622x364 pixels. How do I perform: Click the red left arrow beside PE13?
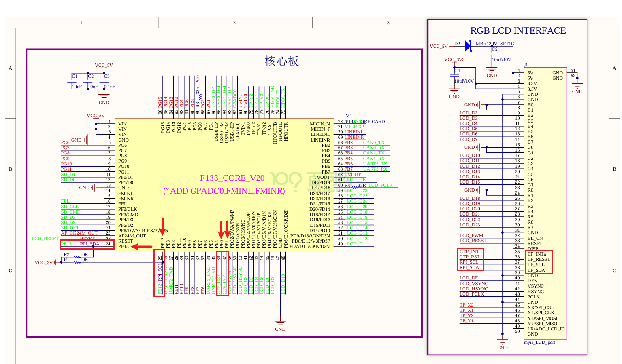[x=141, y=247]
